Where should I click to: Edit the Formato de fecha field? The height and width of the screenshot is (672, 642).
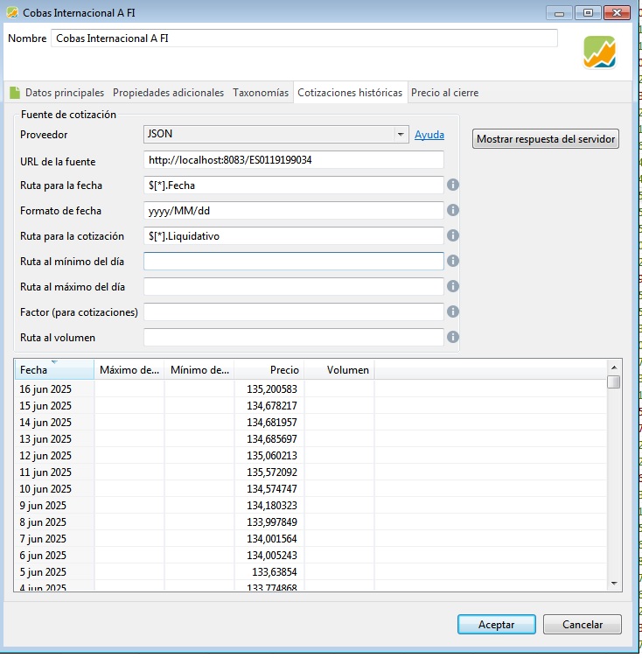coord(293,210)
